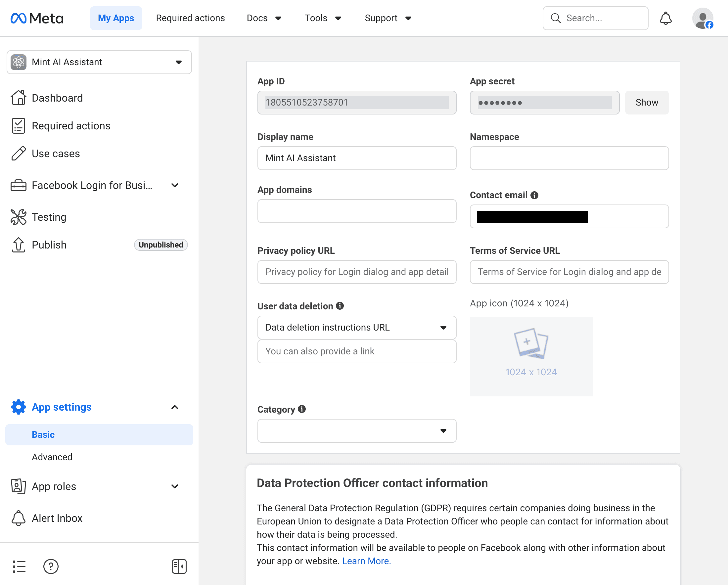The image size is (728, 585).
Task: Click the Facebook Login briefcase icon
Action: tap(18, 185)
